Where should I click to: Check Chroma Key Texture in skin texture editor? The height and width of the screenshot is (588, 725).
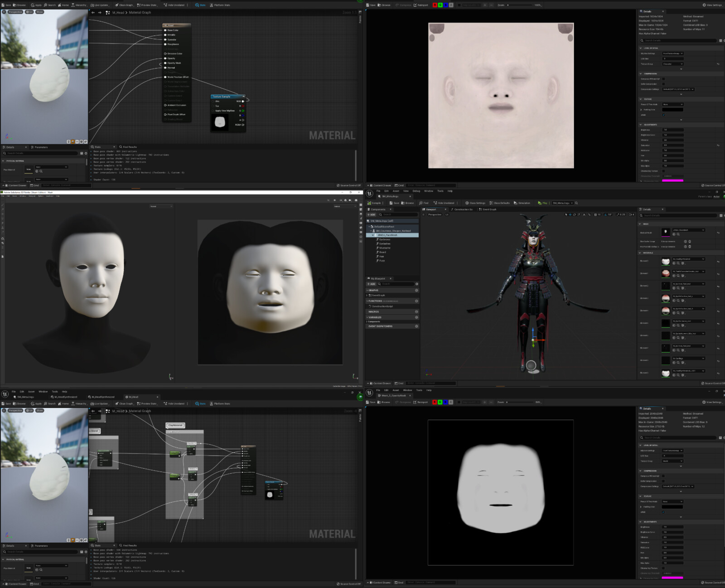tap(663, 171)
